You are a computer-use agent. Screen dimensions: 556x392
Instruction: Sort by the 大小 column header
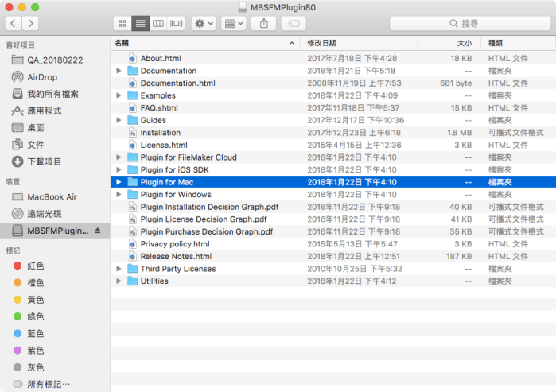[464, 43]
